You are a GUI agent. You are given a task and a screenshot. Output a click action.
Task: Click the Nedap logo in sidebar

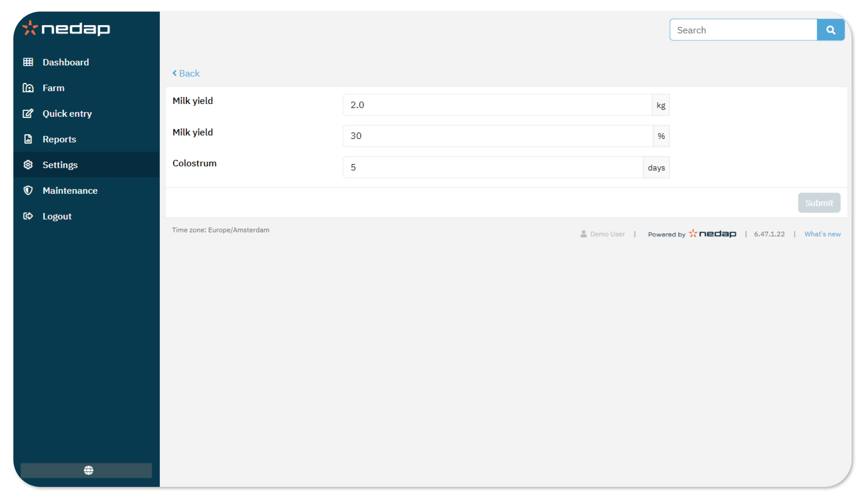[x=66, y=28]
